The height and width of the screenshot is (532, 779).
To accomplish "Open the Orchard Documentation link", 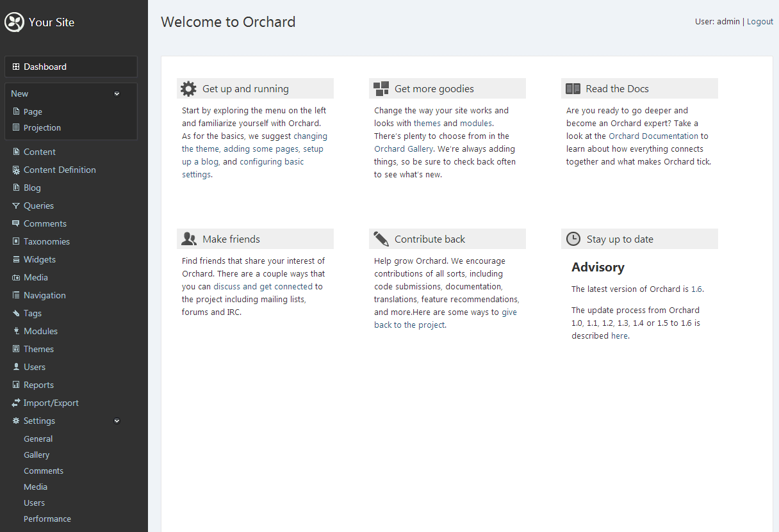I will click(x=653, y=136).
